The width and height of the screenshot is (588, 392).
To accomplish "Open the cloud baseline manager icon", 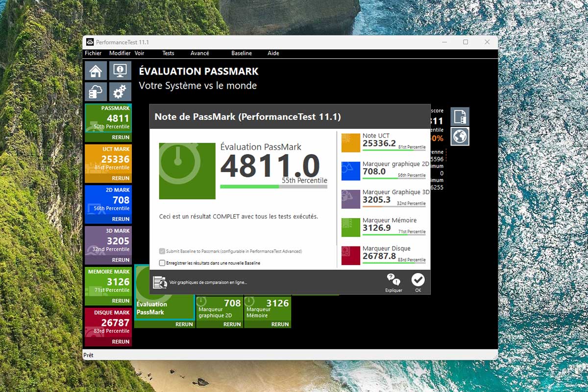I will [96, 92].
